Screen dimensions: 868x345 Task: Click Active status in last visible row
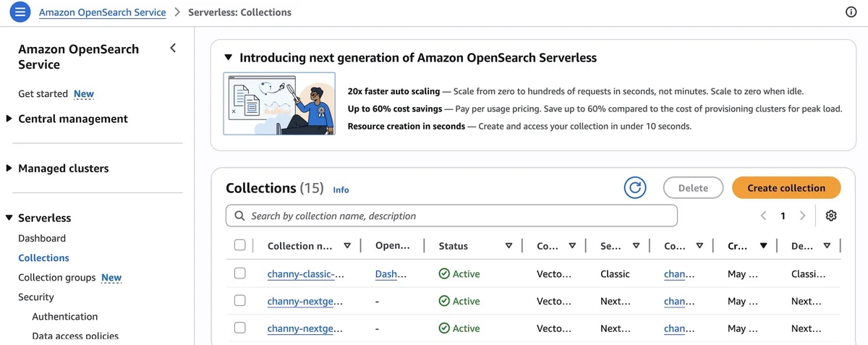[x=459, y=328]
